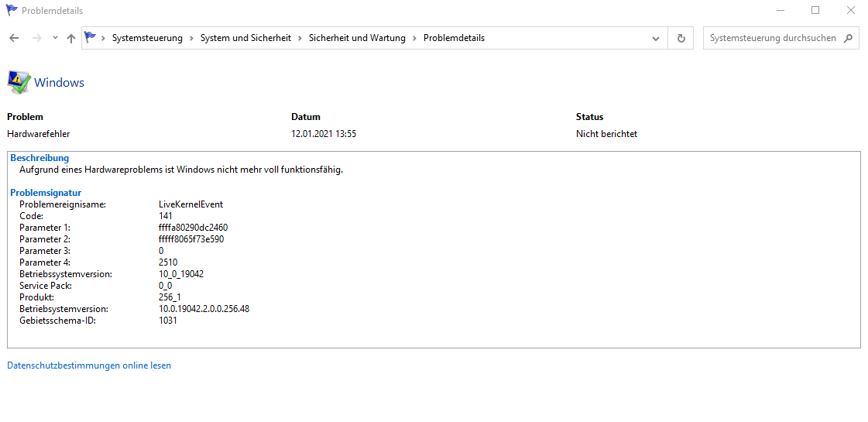Image resolution: width=868 pixels, height=422 pixels.
Task: Open Systemsteuerung breadcrumb
Action: pyautogui.click(x=147, y=38)
